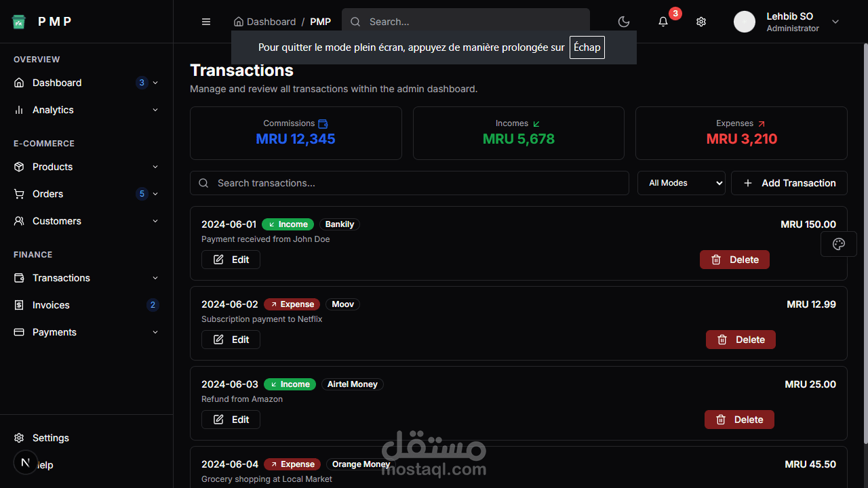Expand the Payments sidebar chevron

click(155, 332)
